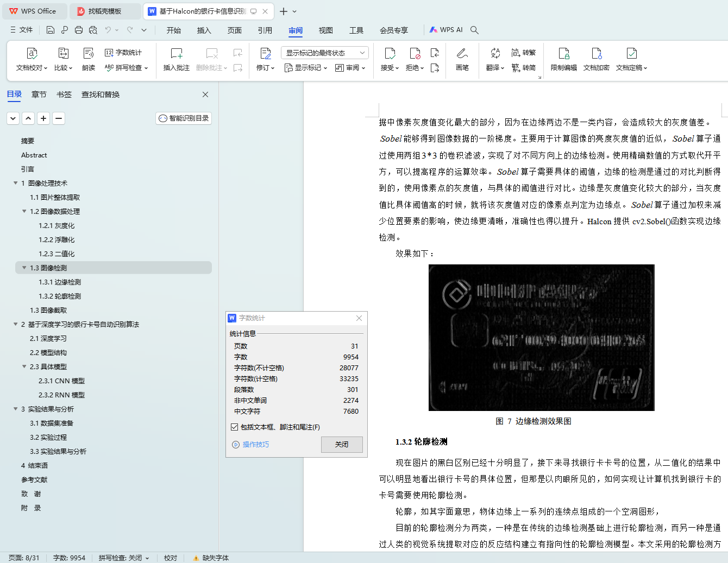The width and height of the screenshot is (728, 563).
Task: Open the 拼写检查: 关闭 status bar menu
Action: tap(124, 558)
